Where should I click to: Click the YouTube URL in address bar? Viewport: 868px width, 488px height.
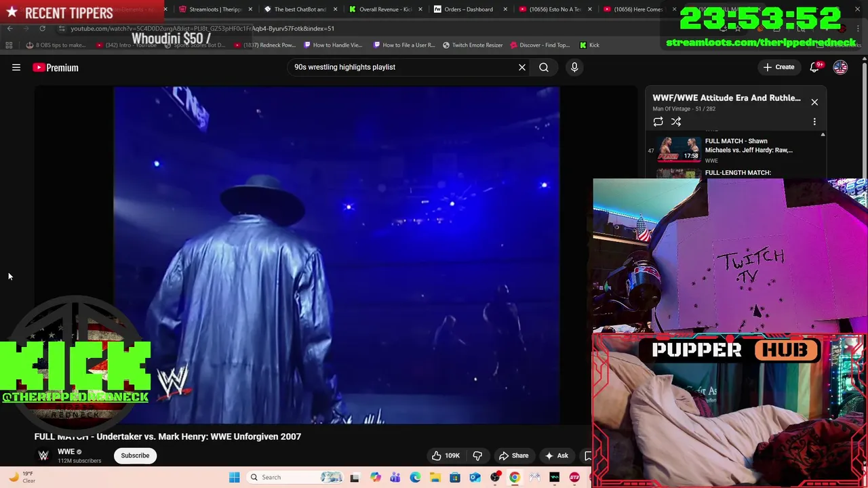tap(202, 28)
